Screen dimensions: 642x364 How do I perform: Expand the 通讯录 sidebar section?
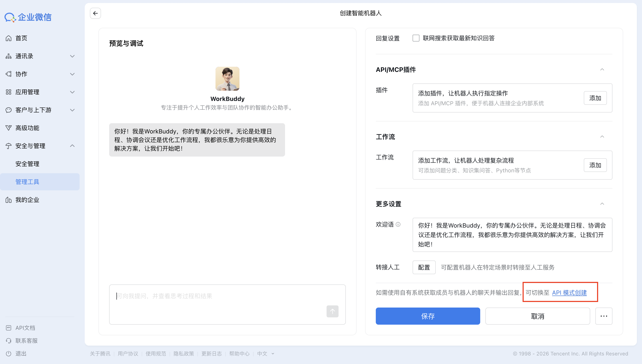click(x=72, y=56)
